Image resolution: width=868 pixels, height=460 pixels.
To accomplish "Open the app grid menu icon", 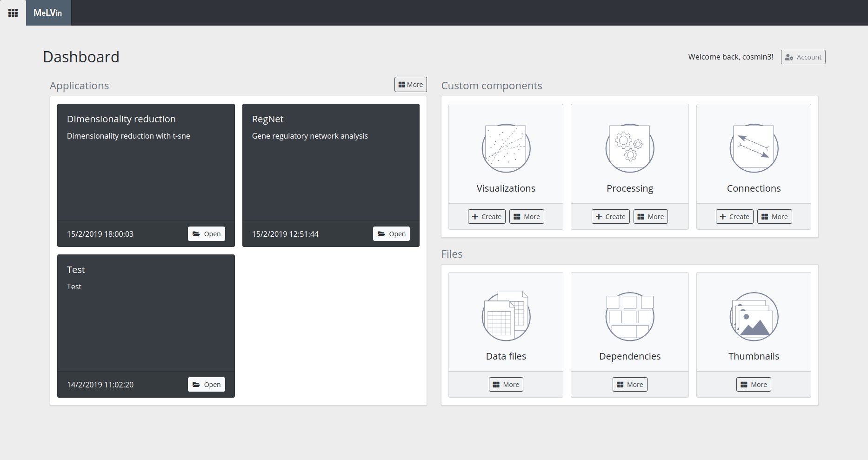I will (x=13, y=13).
